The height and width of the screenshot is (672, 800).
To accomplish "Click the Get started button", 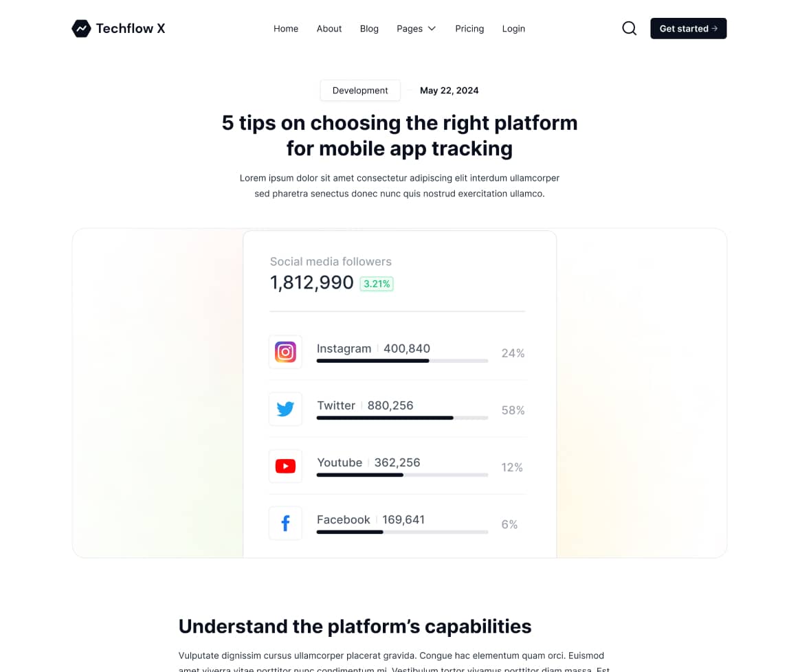I will click(x=688, y=28).
